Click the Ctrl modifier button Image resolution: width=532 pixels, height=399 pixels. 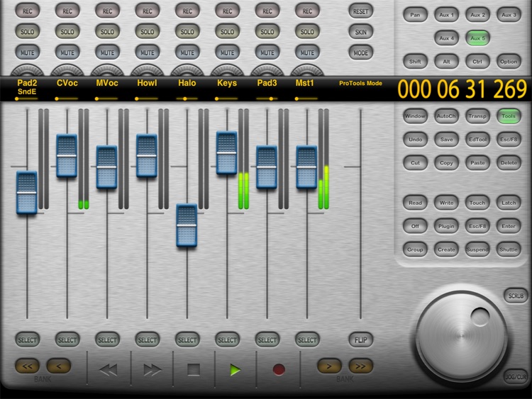(477, 62)
